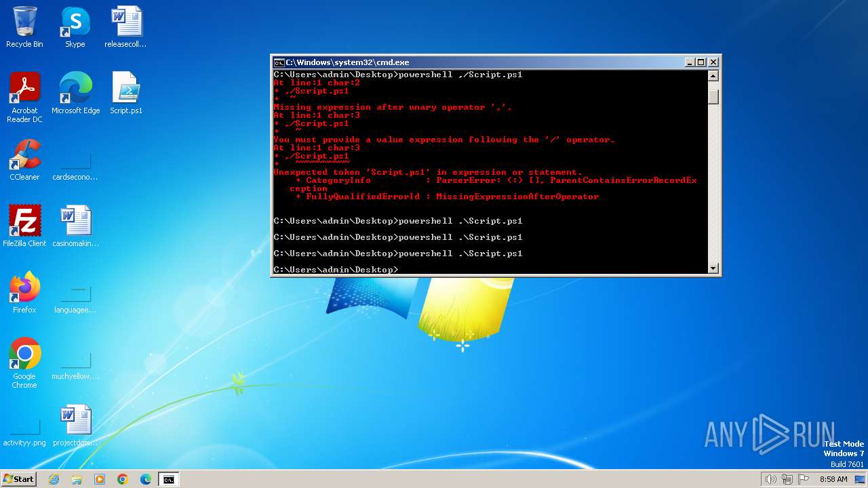Open Firefox desktop shortcut
The width and height of the screenshot is (868, 488).
coord(24,293)
